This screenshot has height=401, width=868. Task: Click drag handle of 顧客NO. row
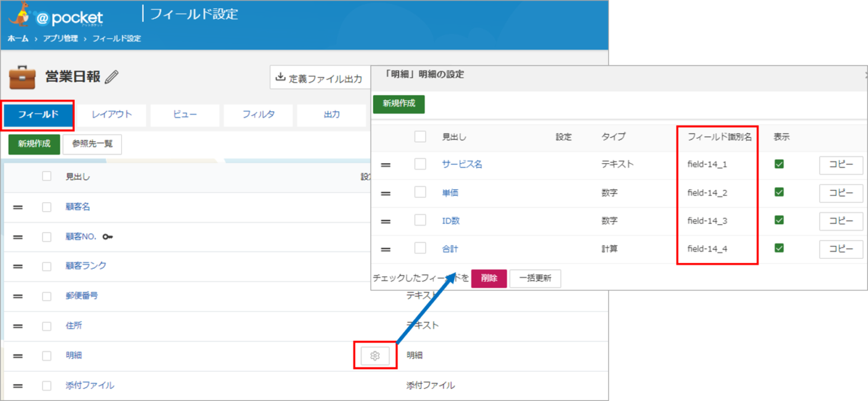point(18,237)
